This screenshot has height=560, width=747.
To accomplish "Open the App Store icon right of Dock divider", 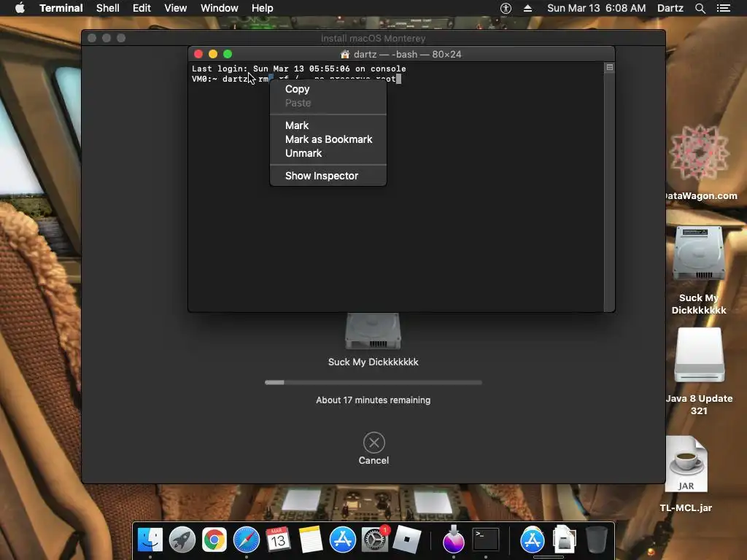I will pos(532,540).
